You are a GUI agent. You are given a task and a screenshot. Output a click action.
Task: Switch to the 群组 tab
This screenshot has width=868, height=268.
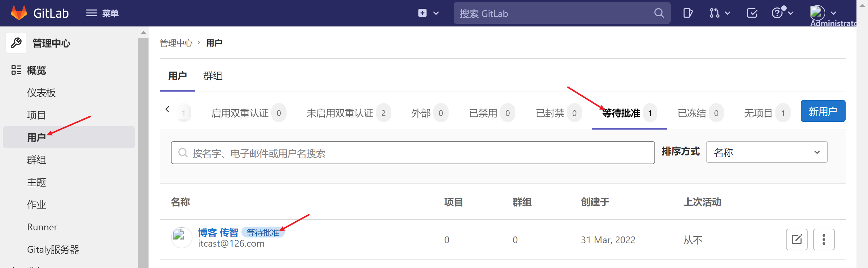tap(213, 76)
